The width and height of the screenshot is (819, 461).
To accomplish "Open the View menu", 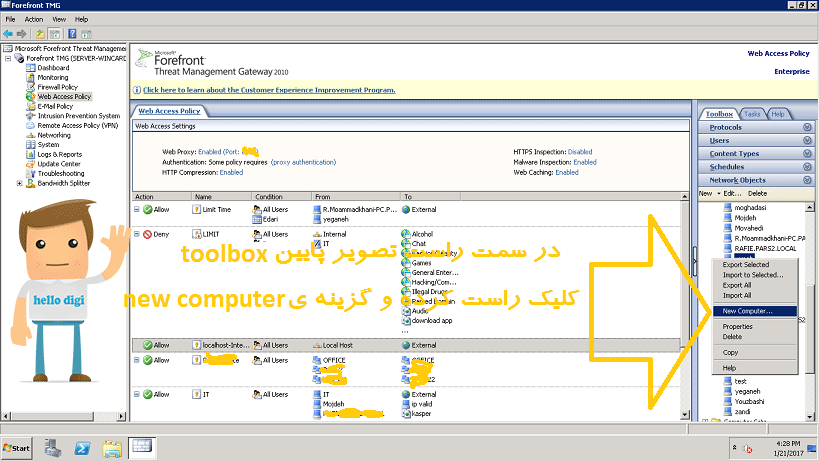I will pos(59,19).
